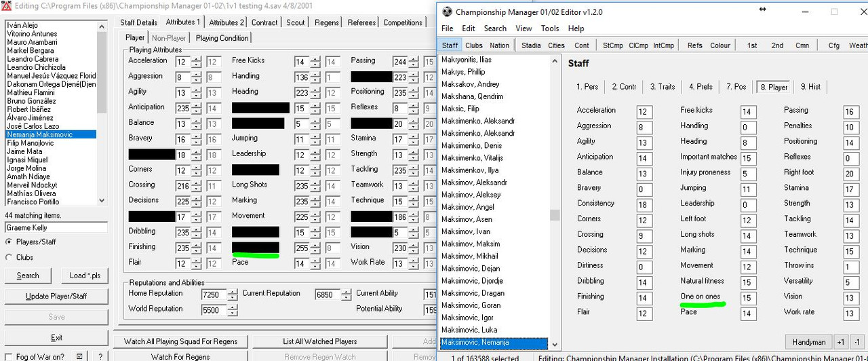Open Staff Details tab in save editor

[x=138, y=22]
